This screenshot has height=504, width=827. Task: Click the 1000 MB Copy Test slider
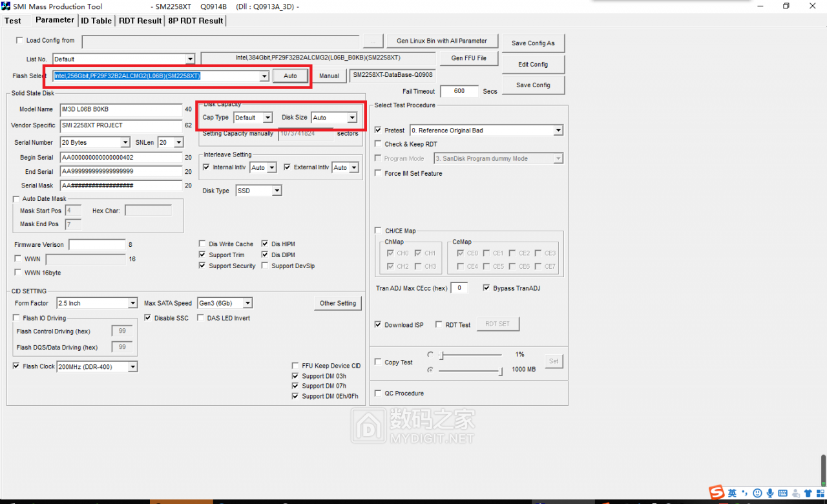(x=470, y=370)
